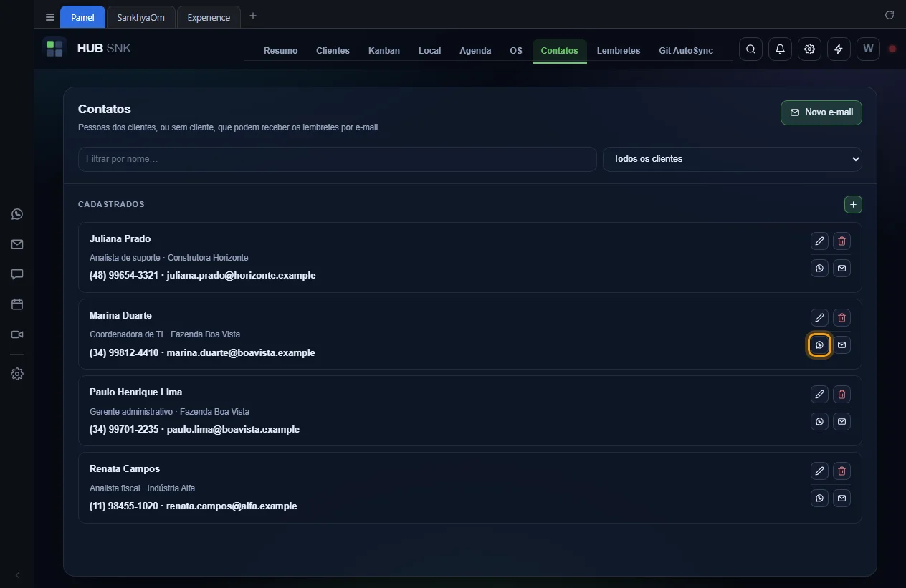Image resolution: width=906 pixels, height=588 pixels.
Task: Delete Juliana Prado contact
Action: (841, 241)
